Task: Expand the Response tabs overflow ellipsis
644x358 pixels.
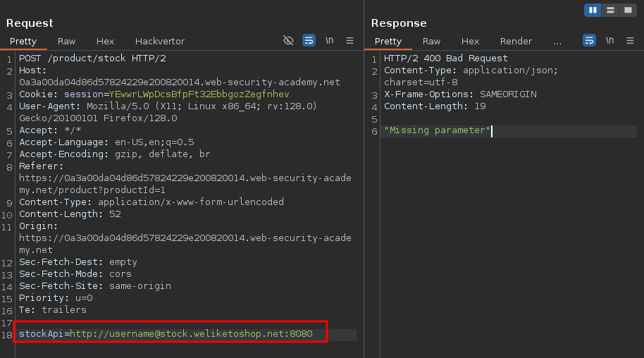Action: [558, 42]
